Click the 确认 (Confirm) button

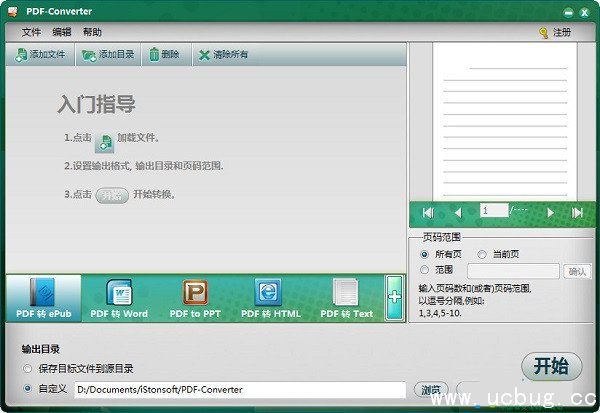click(577, 271)
